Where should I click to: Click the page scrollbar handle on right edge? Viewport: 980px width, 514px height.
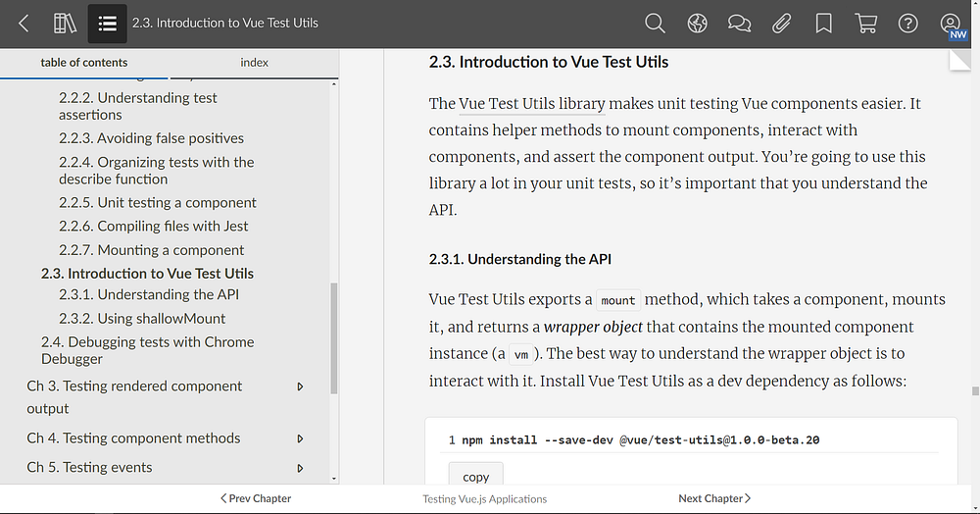pos(975,391)
